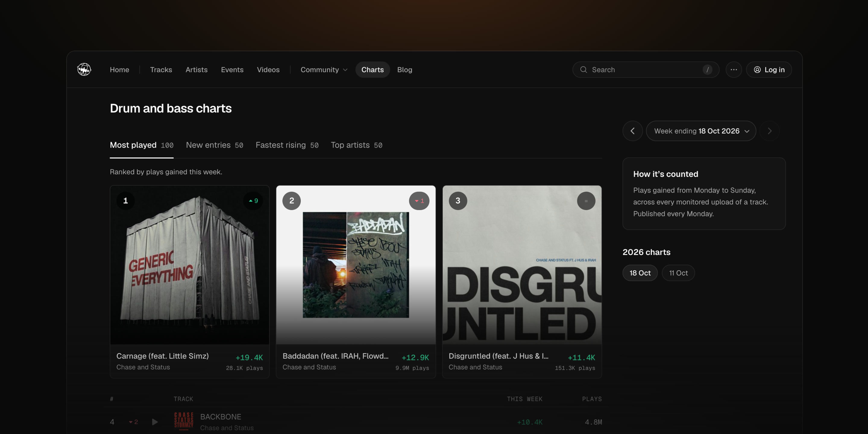Screen dimensions: 868x434
Task: Click the Log in button
Action: click(x=769, y=69)
